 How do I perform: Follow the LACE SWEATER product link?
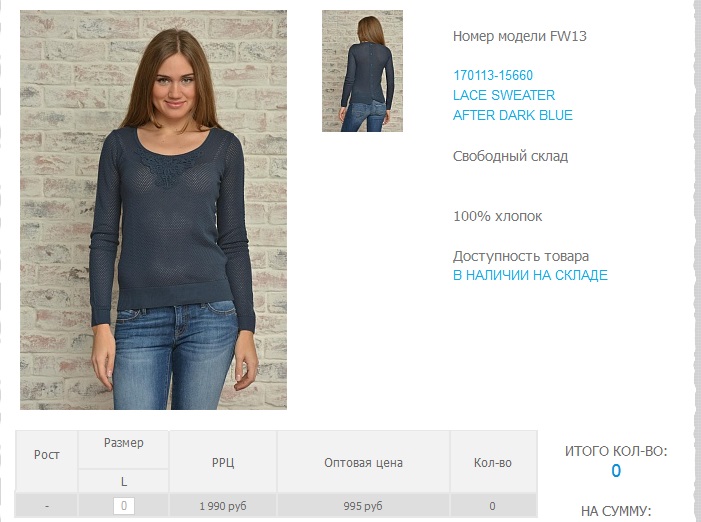[504, 95]
